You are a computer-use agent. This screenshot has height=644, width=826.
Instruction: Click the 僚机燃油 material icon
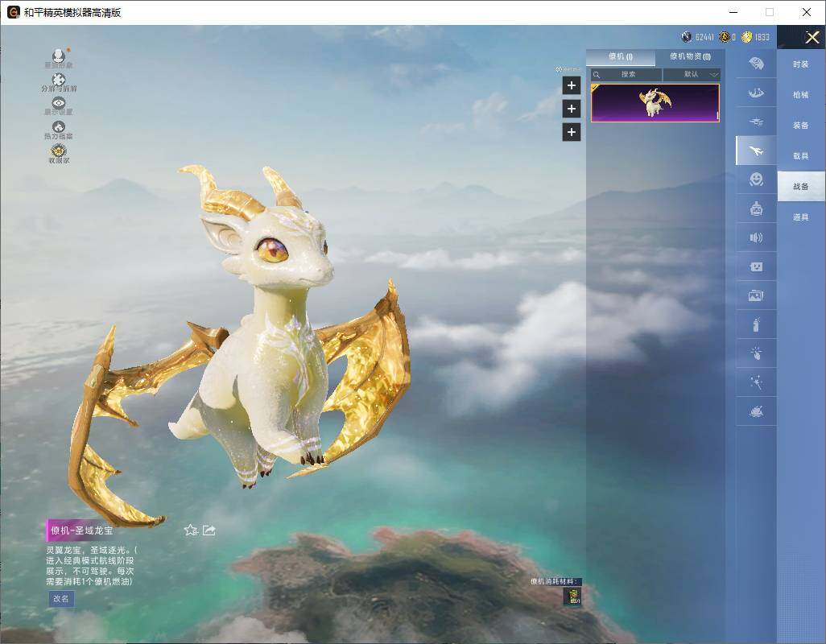coord(572,596)
